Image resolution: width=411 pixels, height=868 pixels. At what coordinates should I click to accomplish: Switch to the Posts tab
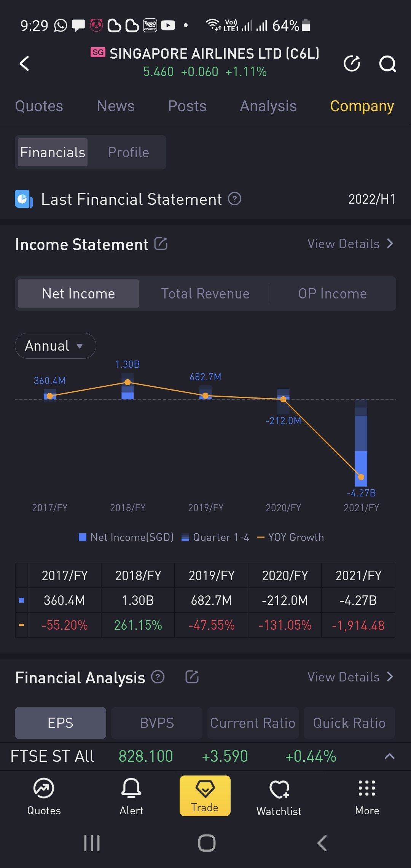[187, 106]
